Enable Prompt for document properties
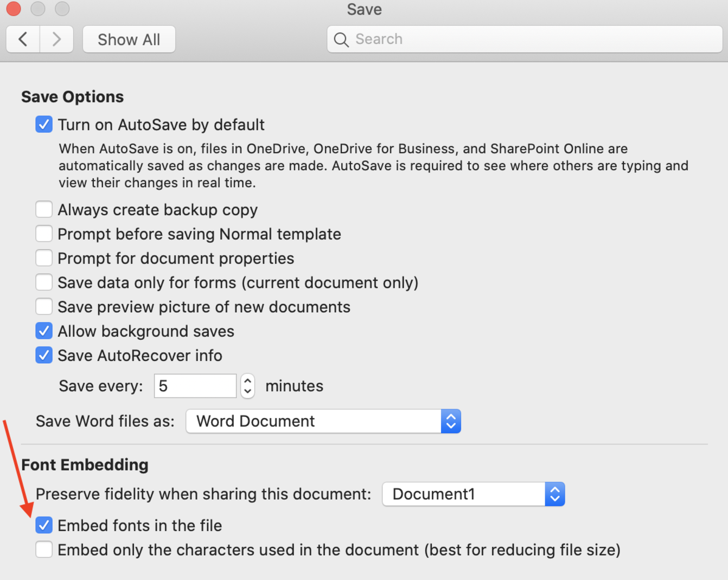 coord(44,258)
